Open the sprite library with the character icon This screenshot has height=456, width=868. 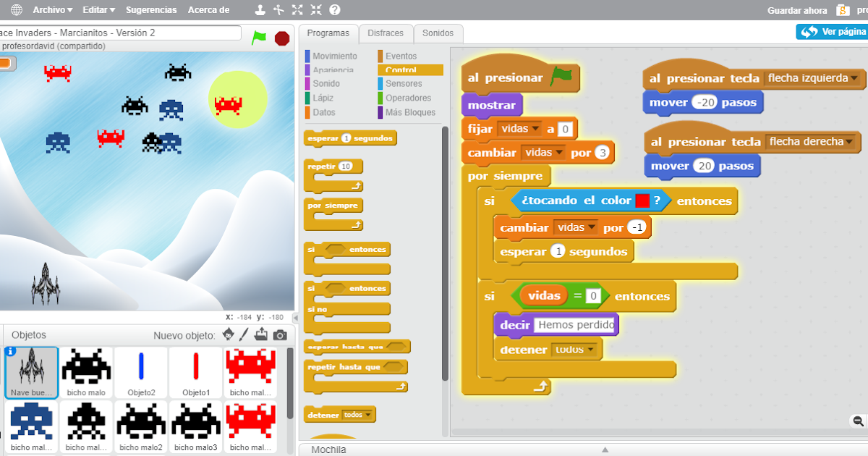point(228,335)
